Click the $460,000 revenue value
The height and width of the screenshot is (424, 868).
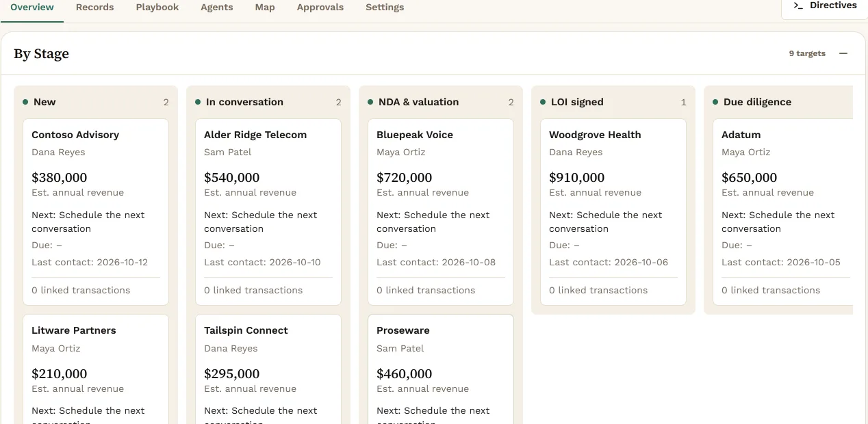point(405,374)
